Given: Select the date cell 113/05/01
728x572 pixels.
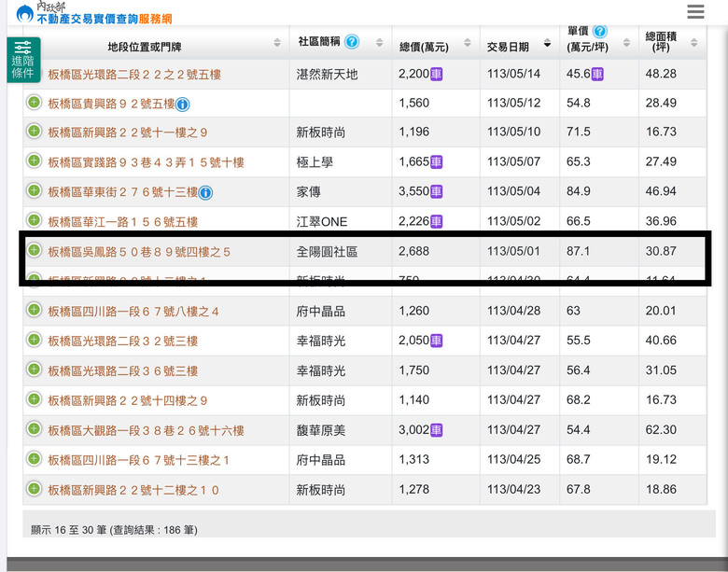Looking at the screenshot, I should tap(513, 251).
